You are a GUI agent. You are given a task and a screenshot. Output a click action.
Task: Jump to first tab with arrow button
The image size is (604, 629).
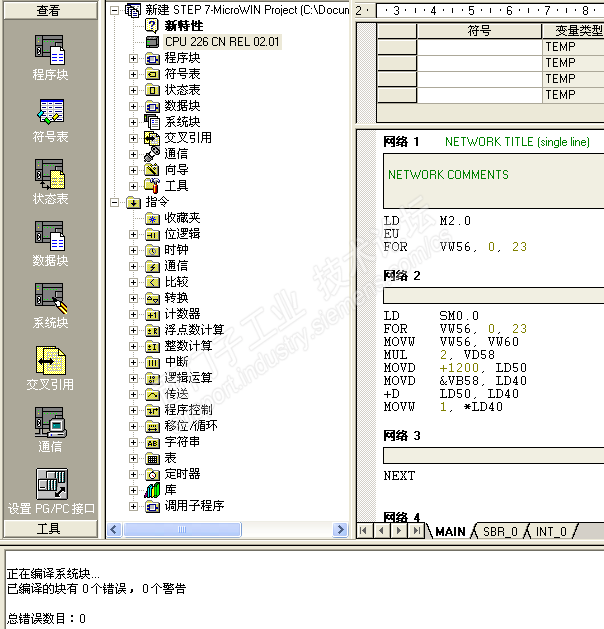tap(363, 531)
